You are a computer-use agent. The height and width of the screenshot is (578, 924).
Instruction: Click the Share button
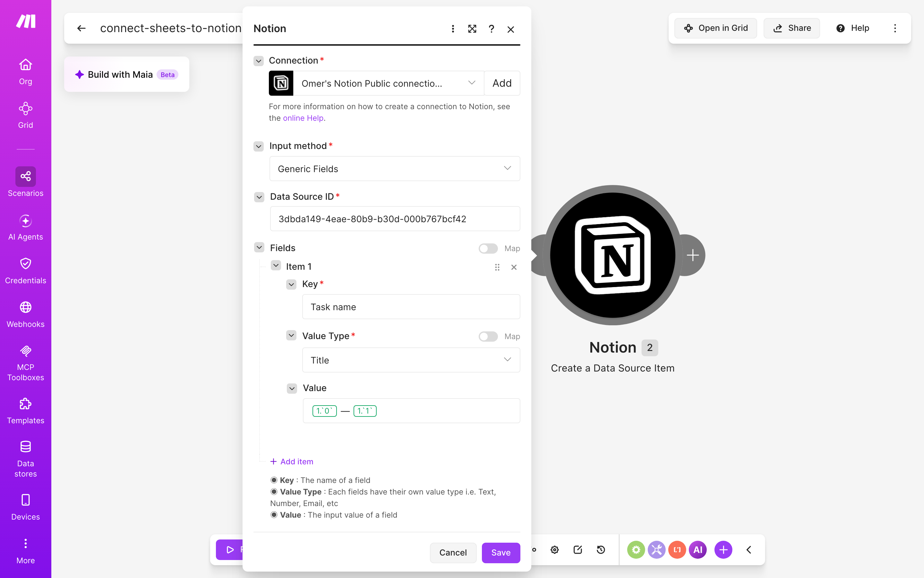(x=791, y=28)
